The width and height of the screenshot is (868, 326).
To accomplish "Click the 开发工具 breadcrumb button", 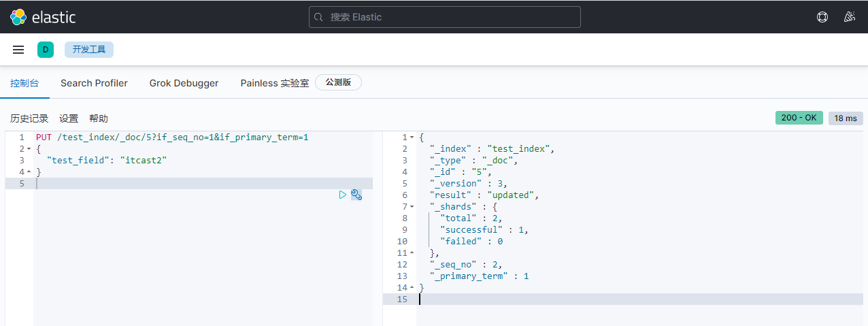I will pyautogui.click(x=89, y=50).
